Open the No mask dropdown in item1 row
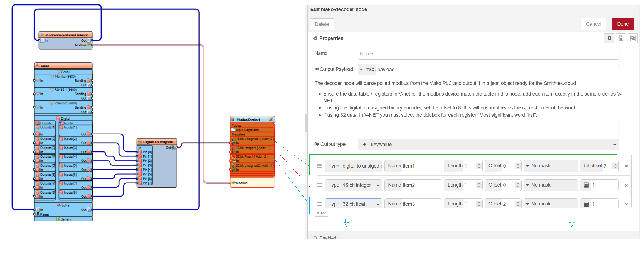 551,166
